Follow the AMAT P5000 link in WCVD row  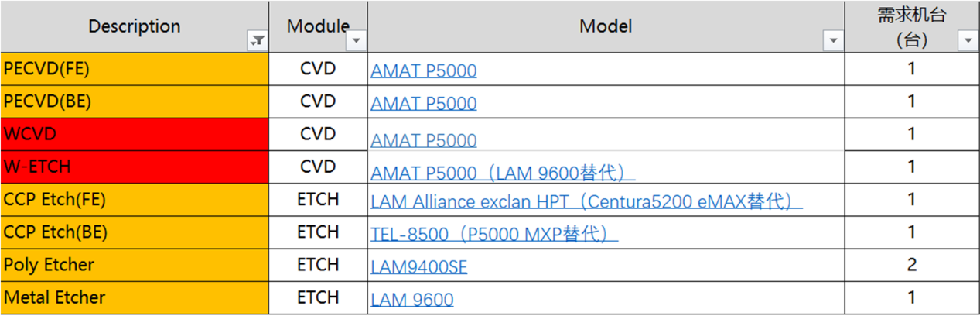424,140
